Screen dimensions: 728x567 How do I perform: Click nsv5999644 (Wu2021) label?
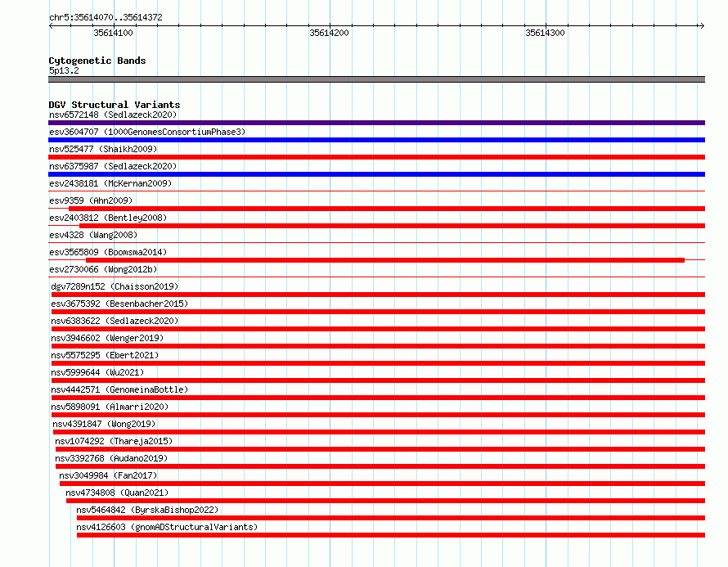click(97, 372)
